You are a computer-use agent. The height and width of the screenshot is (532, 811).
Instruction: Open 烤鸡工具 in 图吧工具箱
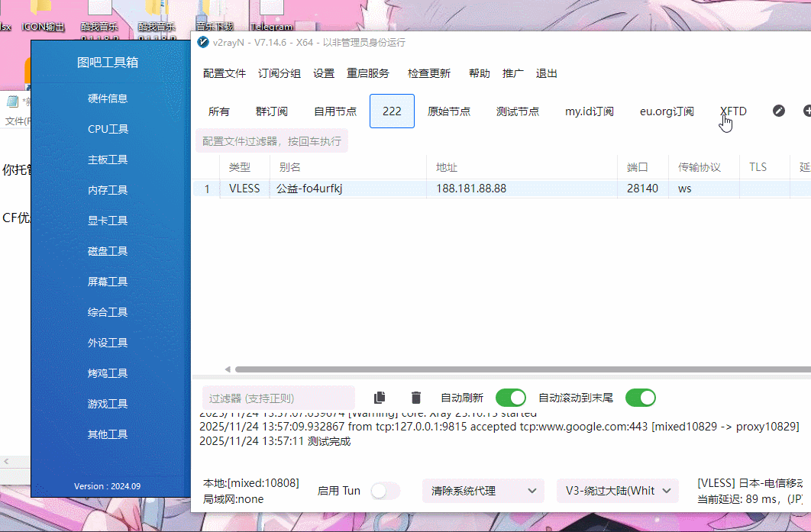(108, 372)
